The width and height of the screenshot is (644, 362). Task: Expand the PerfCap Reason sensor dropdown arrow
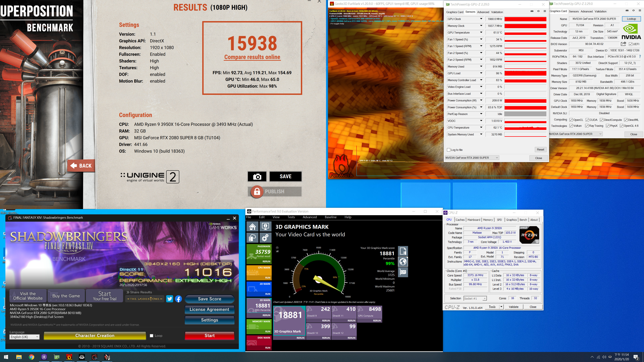point(481,114)
